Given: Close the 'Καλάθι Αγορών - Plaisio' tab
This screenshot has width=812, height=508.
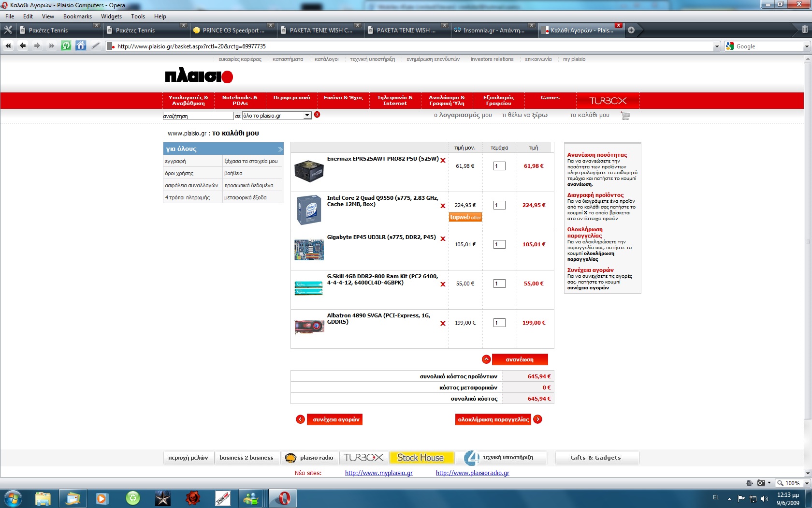Looking at the screenshot, I should (x=618, y=25).
